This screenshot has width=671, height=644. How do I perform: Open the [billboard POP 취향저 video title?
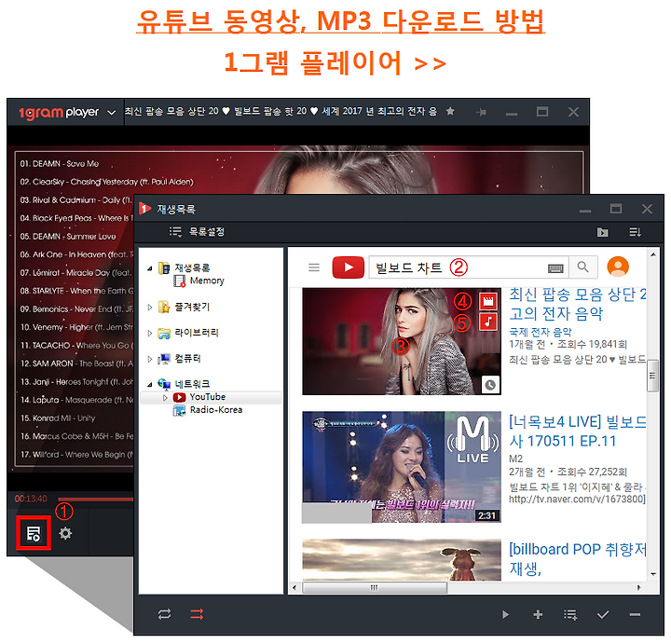(577, 559)
